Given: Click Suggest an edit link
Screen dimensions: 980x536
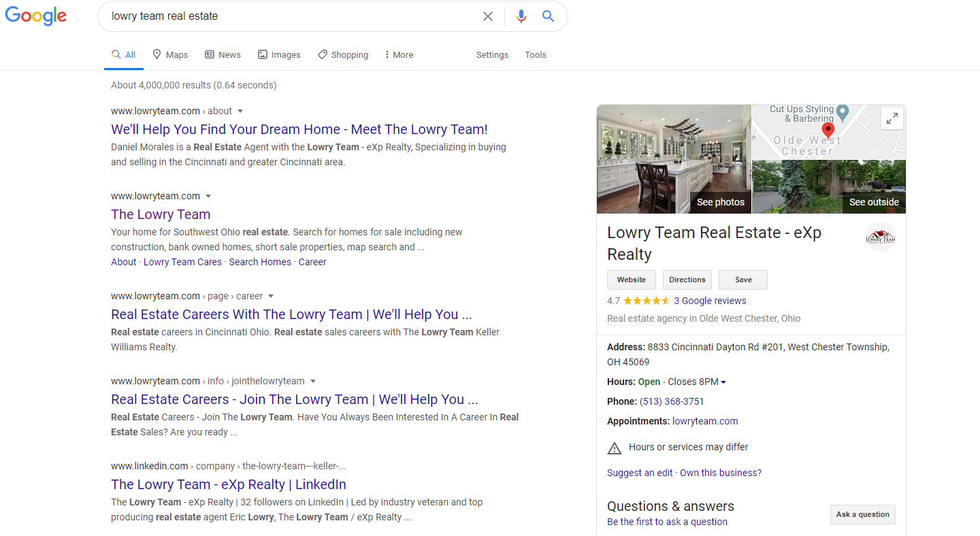Looking at the screenshot, I should pos(640,473).
